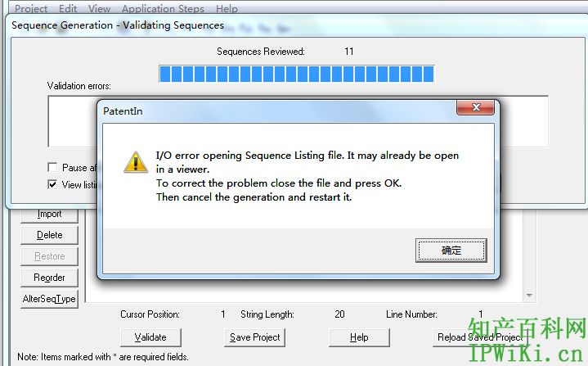Click the Reload Saved Project button

480,337
